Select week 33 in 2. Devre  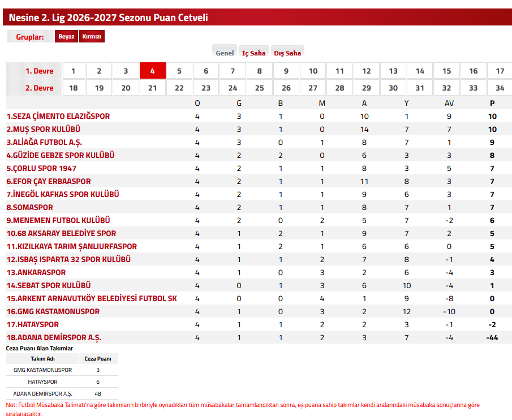pyautogui.click(x=473, y=88)
